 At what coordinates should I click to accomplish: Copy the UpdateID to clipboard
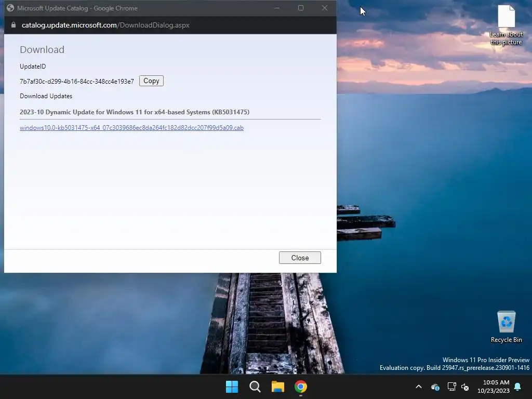[151, 81]
